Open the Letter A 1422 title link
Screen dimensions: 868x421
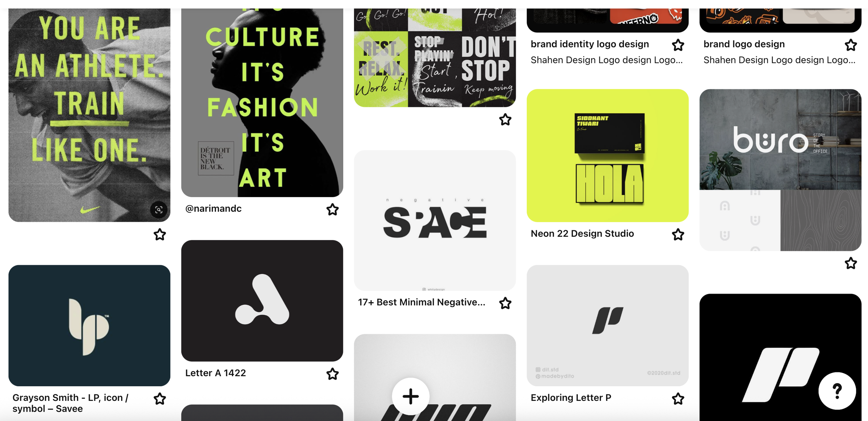(x=216, y=373)
